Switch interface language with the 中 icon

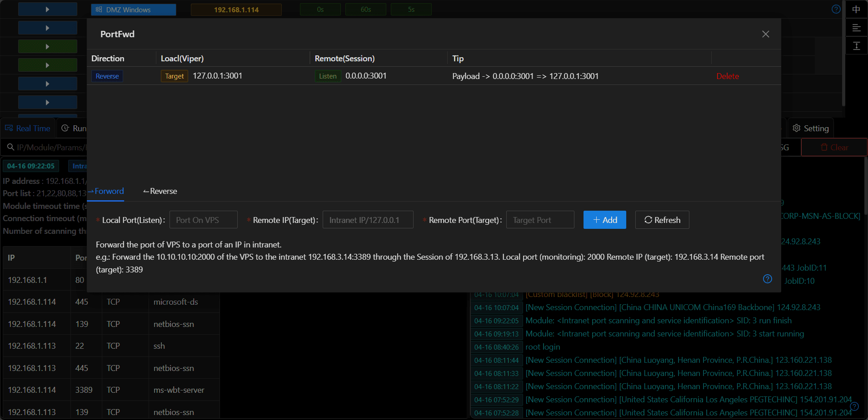coord(856,10)
